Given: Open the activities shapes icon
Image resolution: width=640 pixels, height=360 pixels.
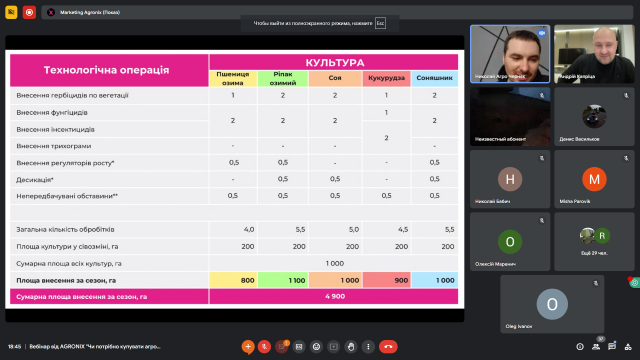Looking at the screenshot, I should tap(628, 347).
